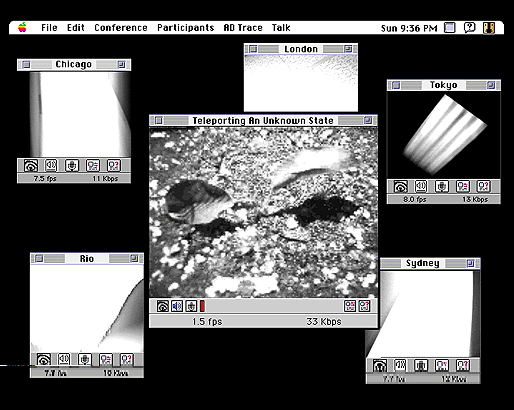This screenshot has height=410, width=514.
Task: Open the Participants menu
Action: tap(186, 28)
